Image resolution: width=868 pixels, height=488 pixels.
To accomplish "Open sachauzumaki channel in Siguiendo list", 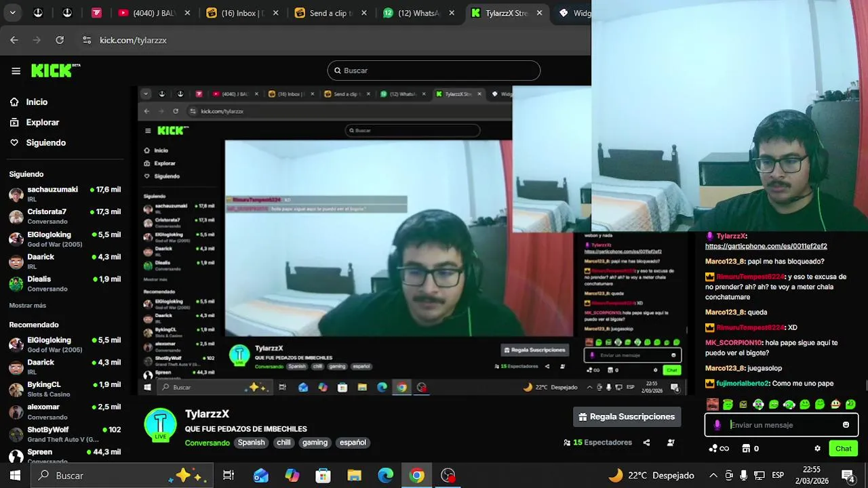I will pos(64,194).
